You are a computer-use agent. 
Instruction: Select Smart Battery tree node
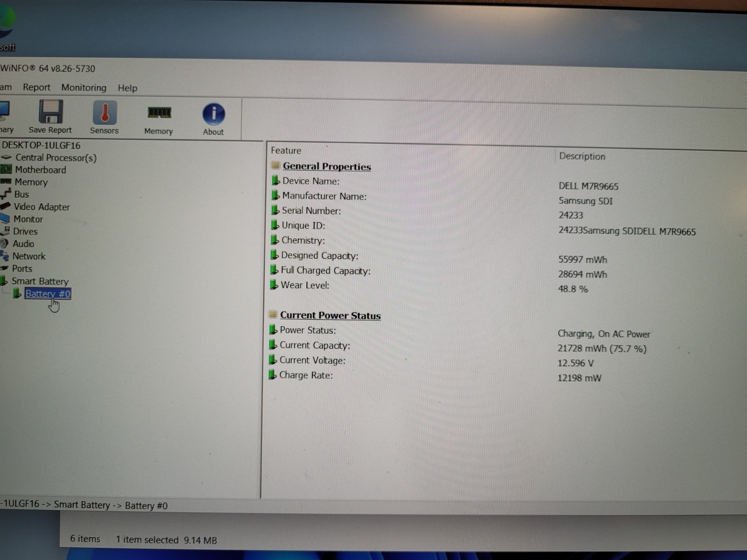pyautogui.click(x=40, y=281)
